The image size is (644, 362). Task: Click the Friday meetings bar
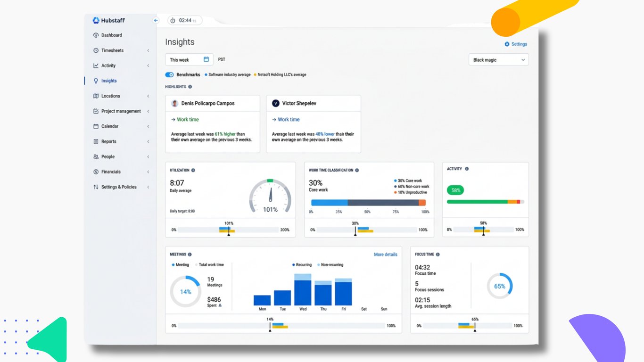pos(343,292)
